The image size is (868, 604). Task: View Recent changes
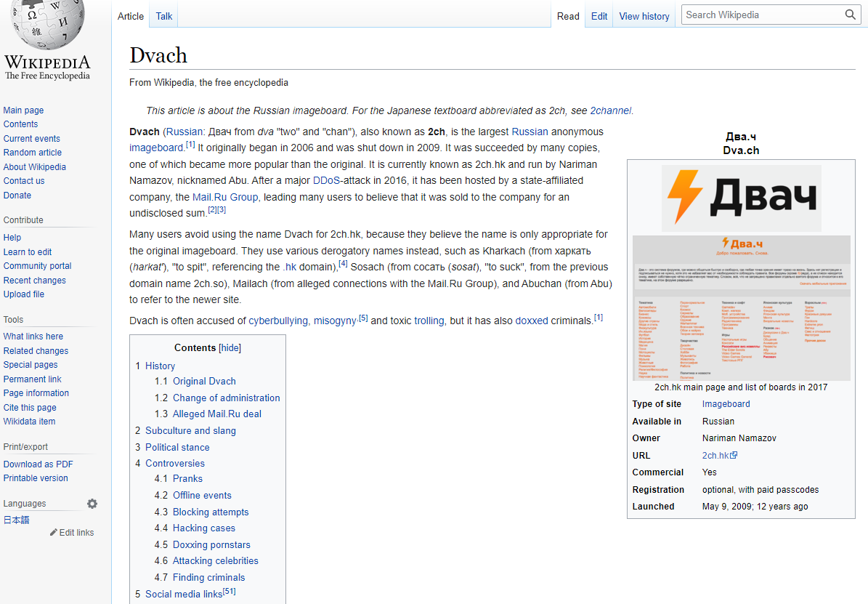pyautogui.click(x=34, y=281)
